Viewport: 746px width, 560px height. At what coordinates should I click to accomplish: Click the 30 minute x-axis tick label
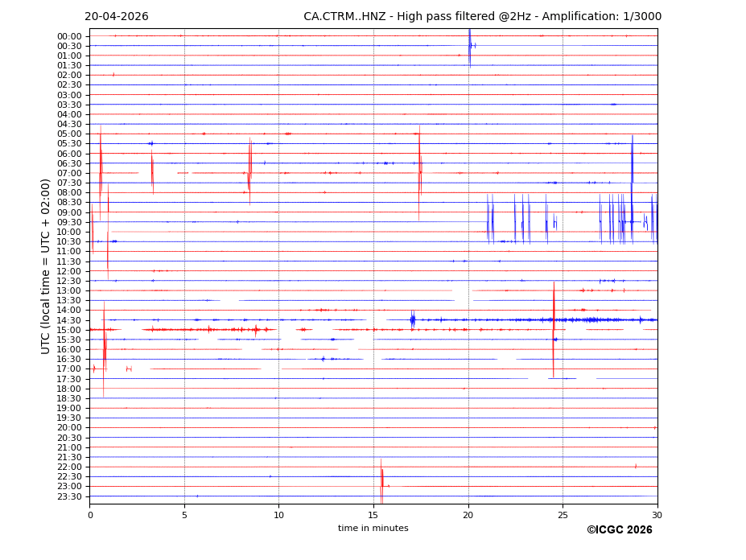[x=657, y=515]
